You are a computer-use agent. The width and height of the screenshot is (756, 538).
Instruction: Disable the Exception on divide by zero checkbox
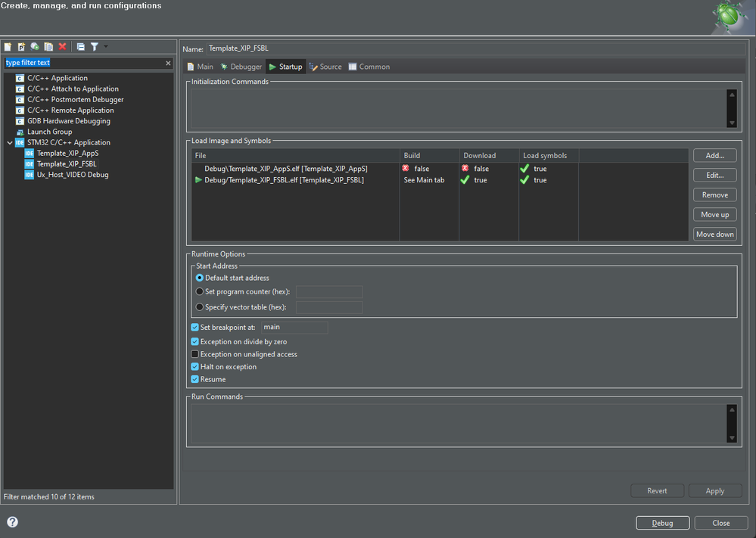[195, 342]
